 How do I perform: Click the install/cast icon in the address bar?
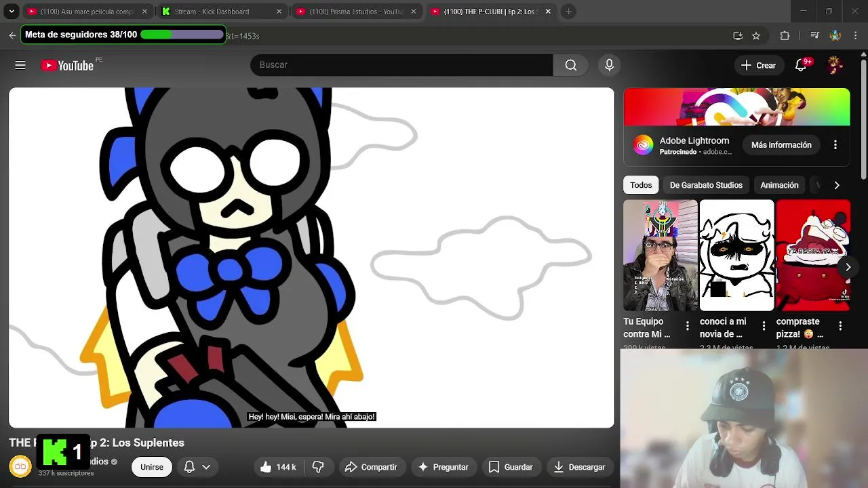(738, 36)
